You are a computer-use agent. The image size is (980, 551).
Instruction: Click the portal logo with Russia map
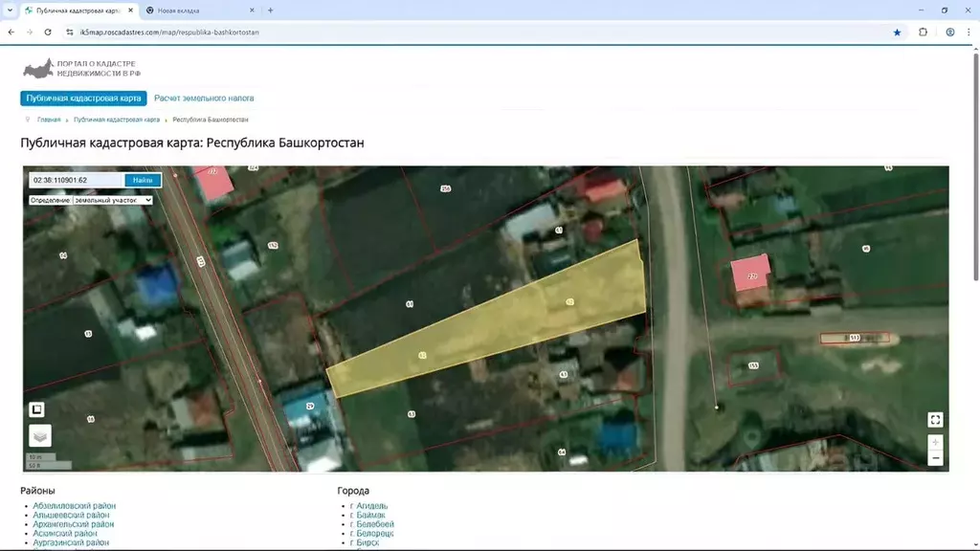click(38, 70)
